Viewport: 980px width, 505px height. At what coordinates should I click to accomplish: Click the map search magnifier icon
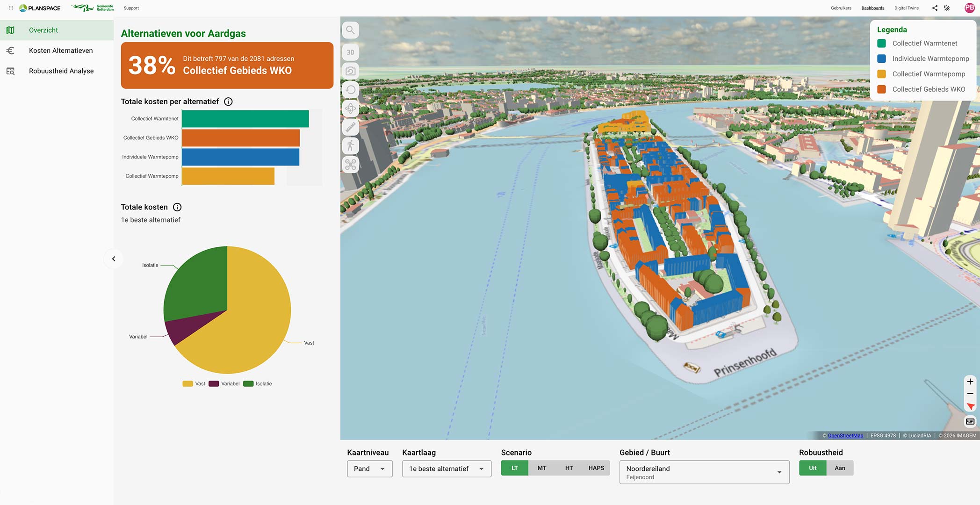tap(350, 30)
